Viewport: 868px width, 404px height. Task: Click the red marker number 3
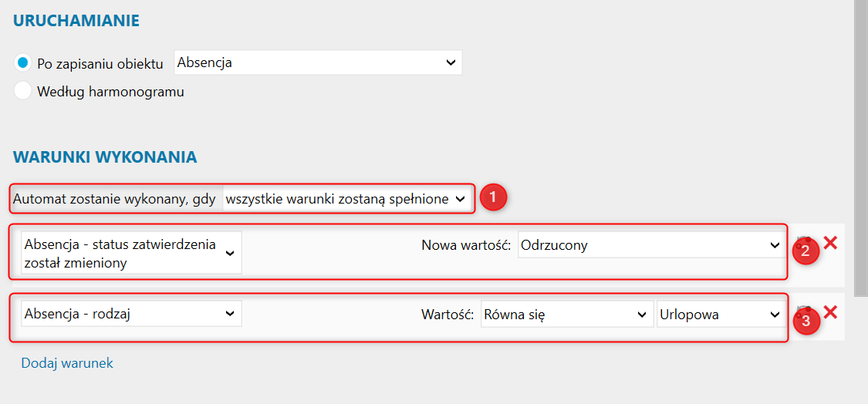[806, 321]
